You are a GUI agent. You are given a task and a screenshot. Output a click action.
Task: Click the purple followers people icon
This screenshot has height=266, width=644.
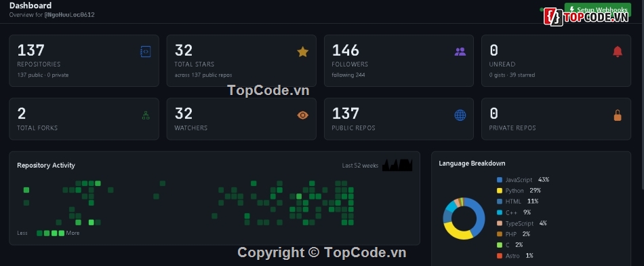click(460, 52)
